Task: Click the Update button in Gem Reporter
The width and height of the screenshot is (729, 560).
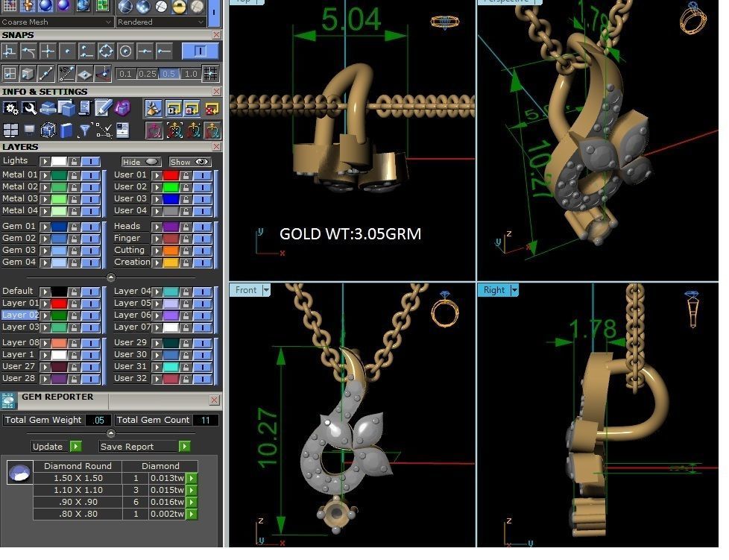Action: [x=56, y=447]
